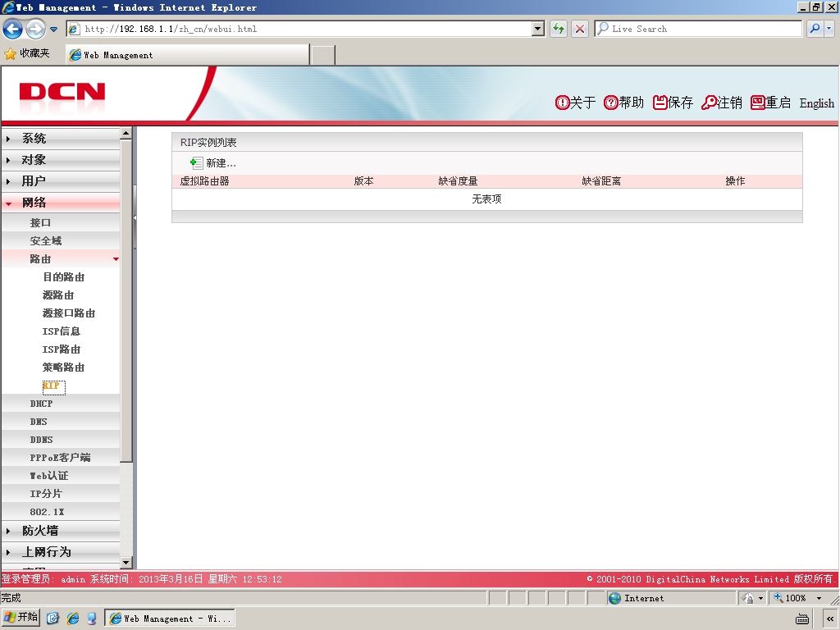Collapse the 网络 menu section
Image resolution: width=840 pixels, height=630 pixels.
[61, 203]
